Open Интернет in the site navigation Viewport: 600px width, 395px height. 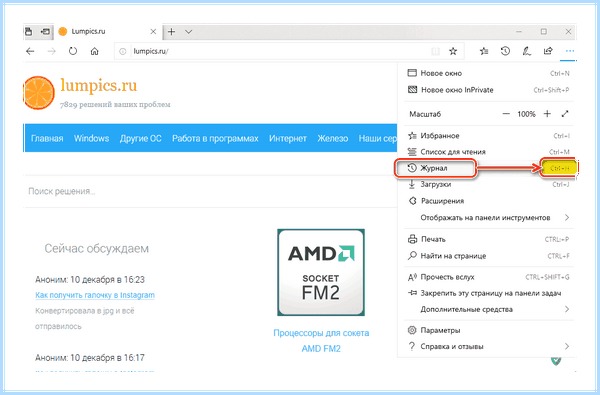click(x=288, y=138)
